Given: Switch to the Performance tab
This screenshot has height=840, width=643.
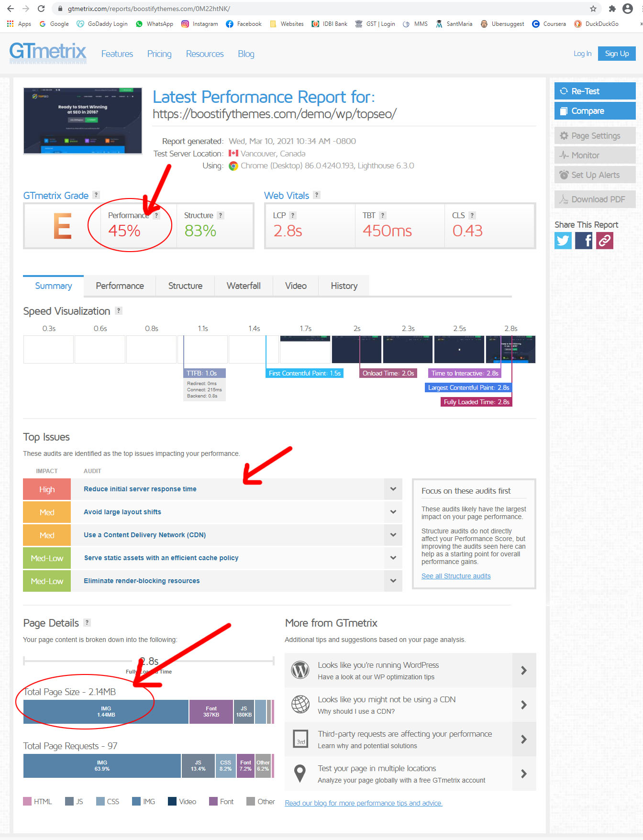Looking at the screenshot, I should pyautogui.click(x=120, y=286).
